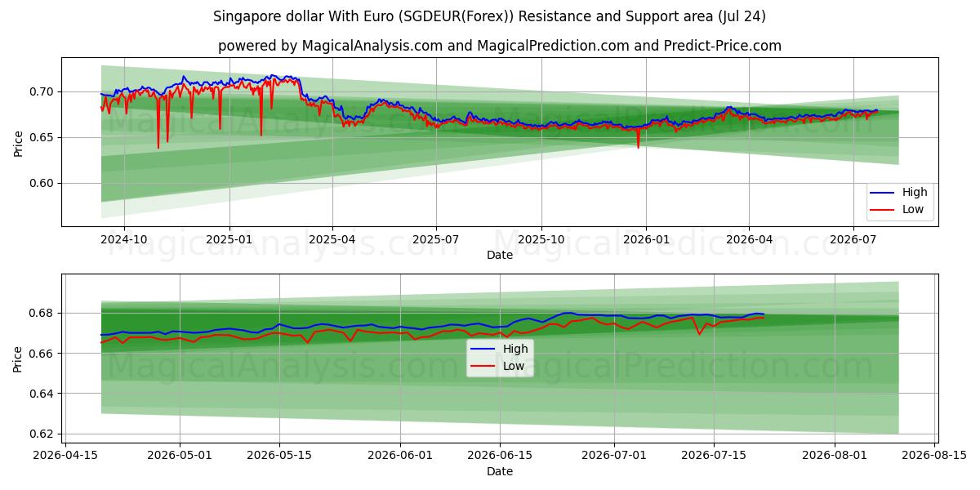Image resolution: width=980 pixels, height=490 pixels.
Task: Click the 2026-05-15 date tick label
Action: tap(278, 456)
